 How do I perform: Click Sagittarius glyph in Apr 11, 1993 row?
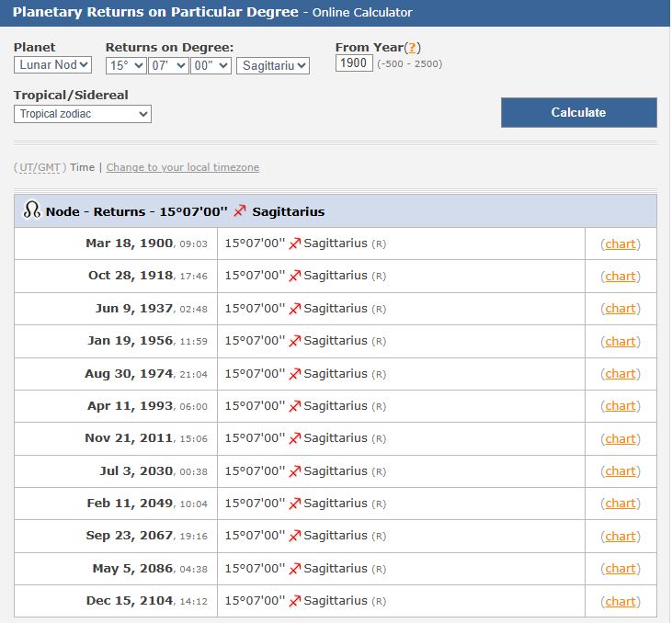coord(295,406)
